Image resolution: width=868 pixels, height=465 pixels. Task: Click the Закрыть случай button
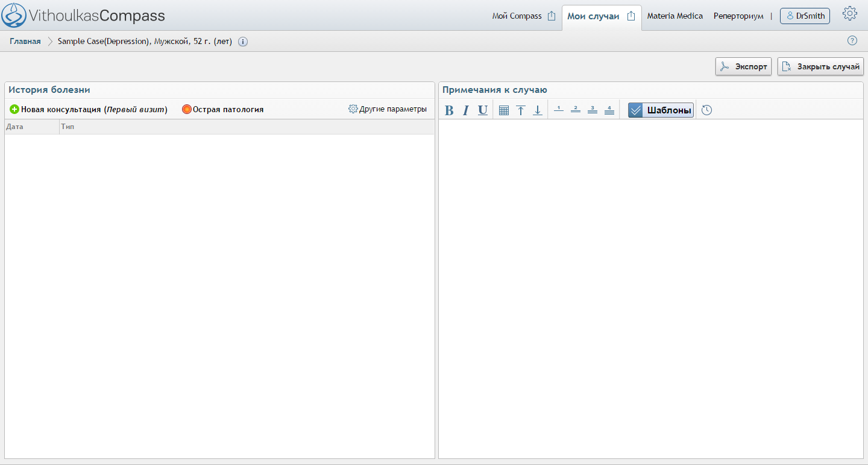tap(820, 66)
